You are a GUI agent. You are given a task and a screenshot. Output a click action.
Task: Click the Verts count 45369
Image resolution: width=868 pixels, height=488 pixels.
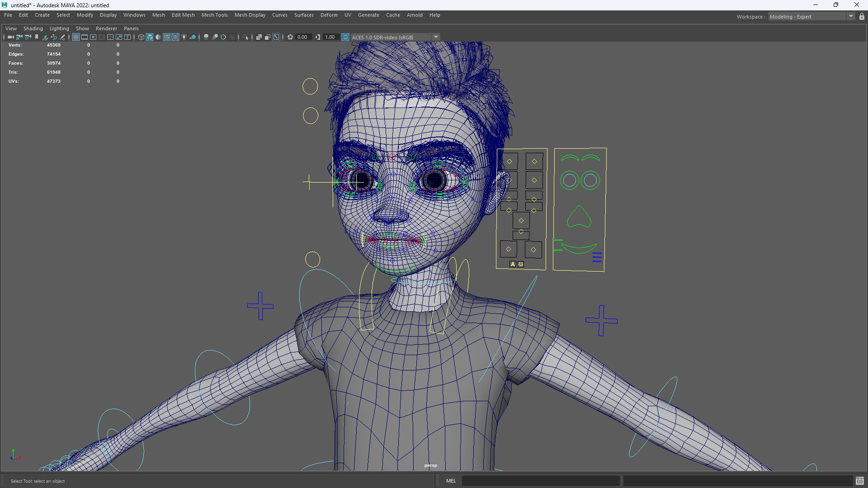pyautogui.click(x=53, y=45)
